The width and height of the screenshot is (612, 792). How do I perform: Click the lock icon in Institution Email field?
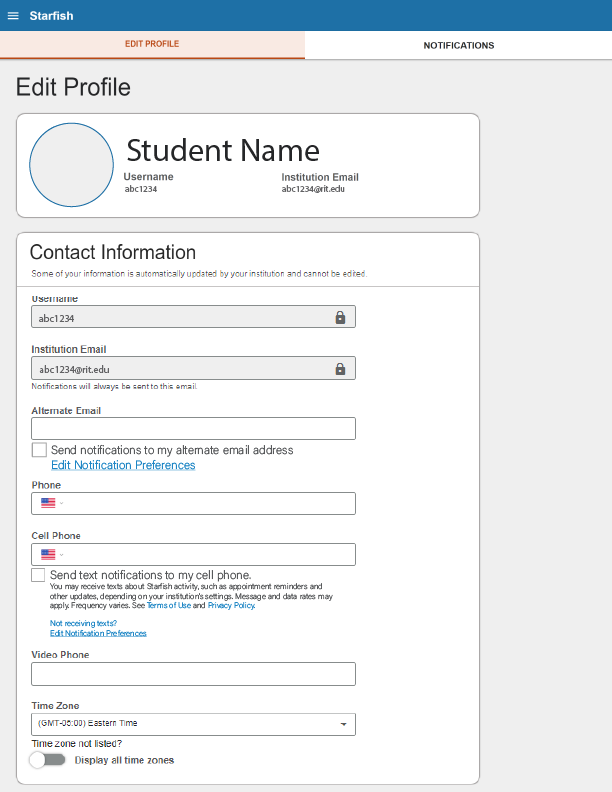coord(340,369)
